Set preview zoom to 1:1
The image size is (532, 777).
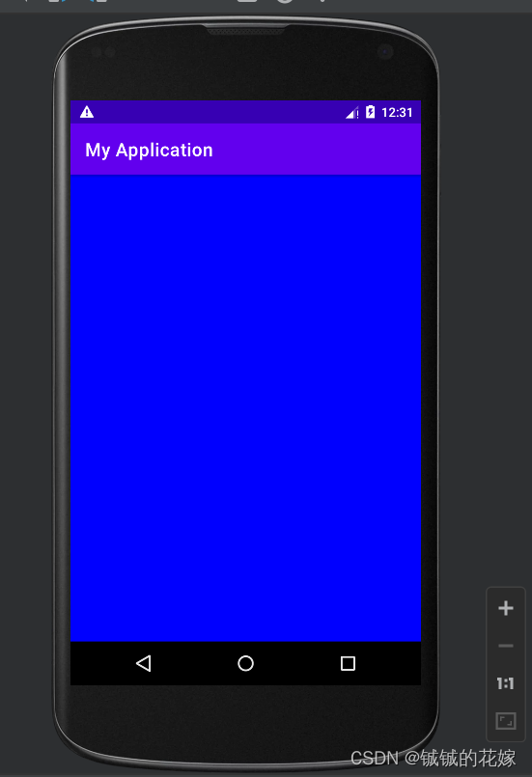506,683
